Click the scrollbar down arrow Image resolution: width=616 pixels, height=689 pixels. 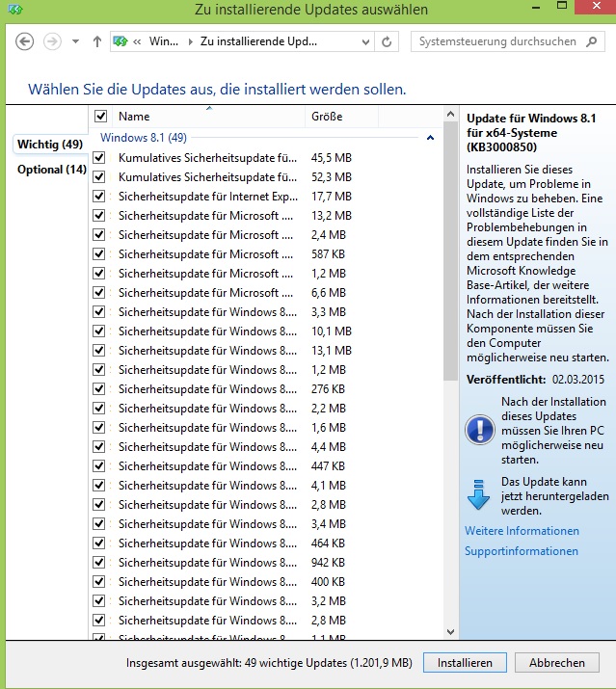coord(450,632)
